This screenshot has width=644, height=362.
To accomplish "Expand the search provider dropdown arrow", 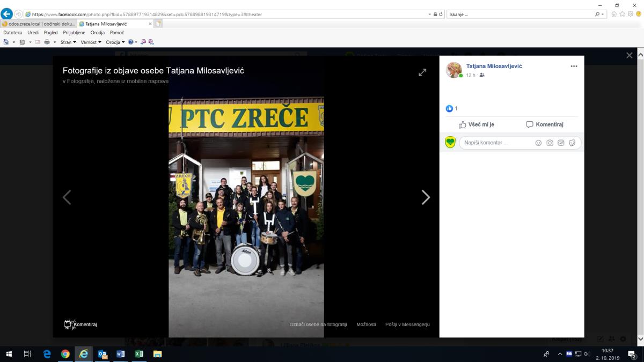I will tap(603, 14).
